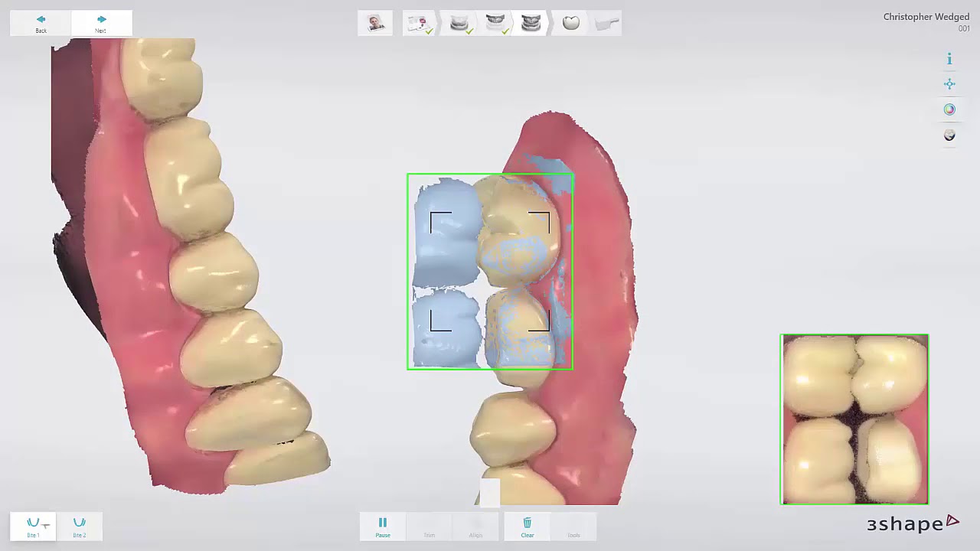Open the tooth analysis workflow step
Screen dimensions: 980x551
[x=570, y=24]
